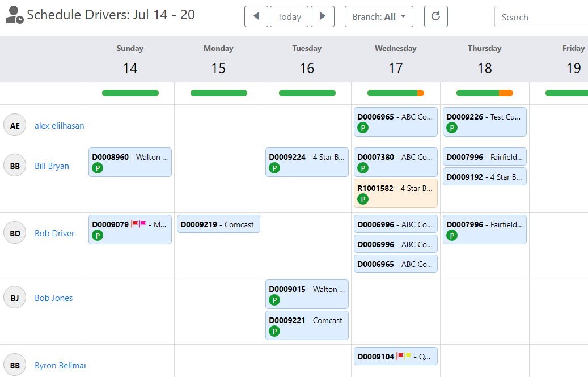Click in the Search field

point(542,17)
